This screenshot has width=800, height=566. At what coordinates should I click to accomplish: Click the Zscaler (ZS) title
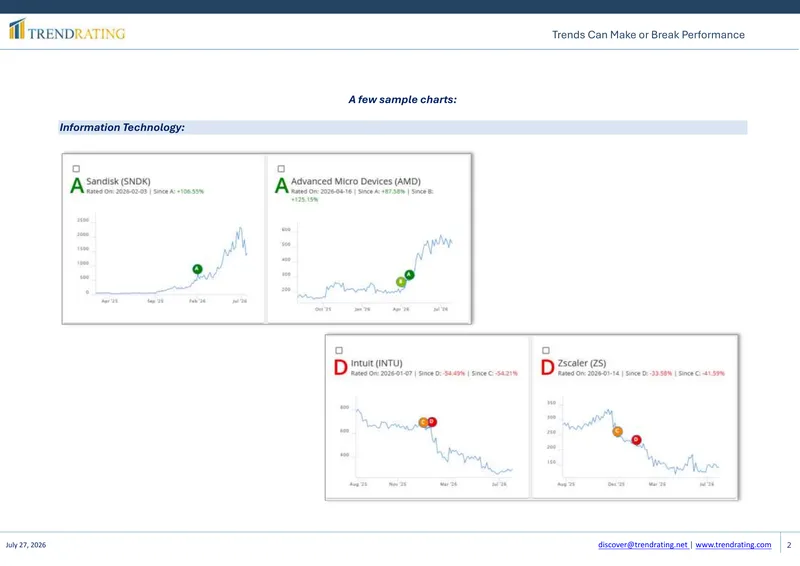pyautogui.click(x=582, y=363)
